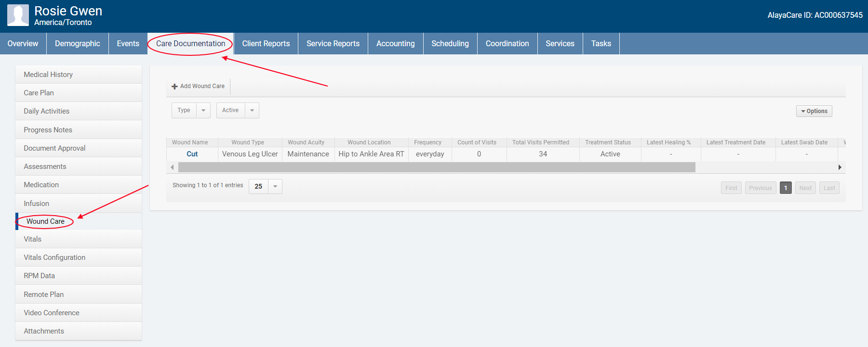
Task: Click the Add Wound Care plus icon
Action: point(174,87)
